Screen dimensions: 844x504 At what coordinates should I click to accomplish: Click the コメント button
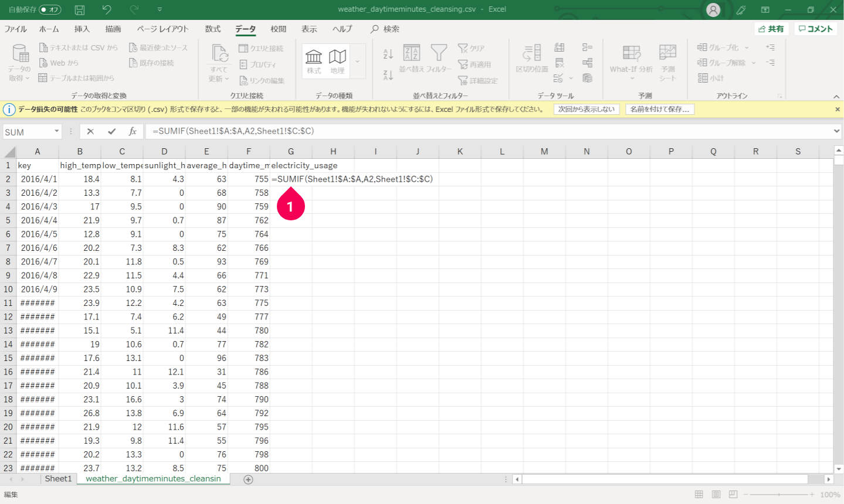click(x=816, y=29)
